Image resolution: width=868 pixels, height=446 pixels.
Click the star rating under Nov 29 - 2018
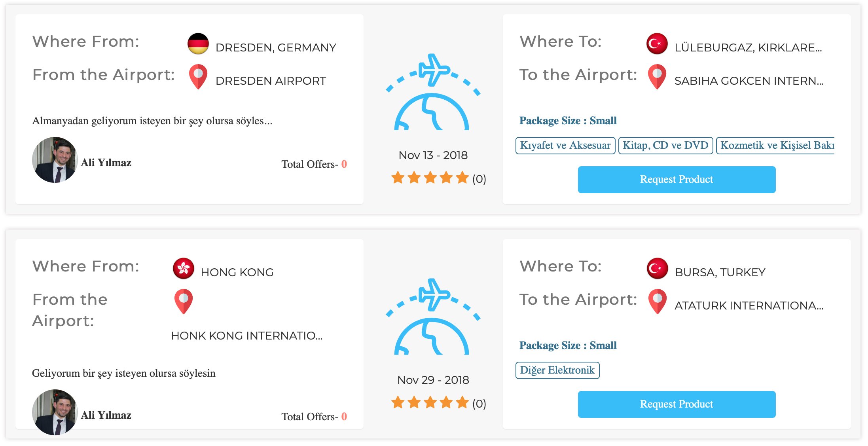tap(430, 403)
